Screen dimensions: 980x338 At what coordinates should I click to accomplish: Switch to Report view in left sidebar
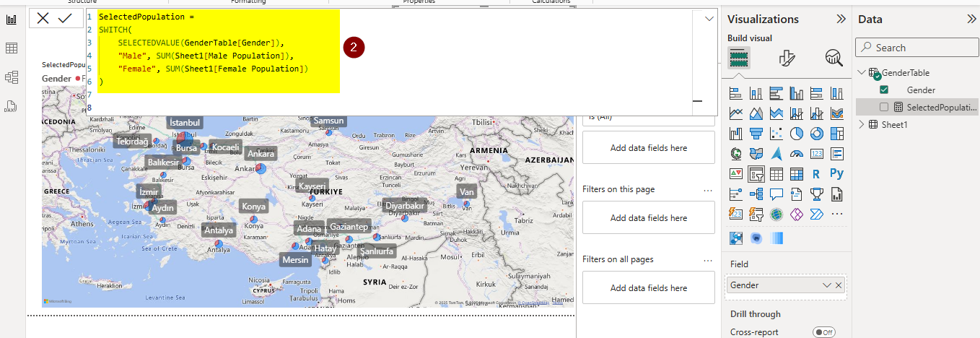tap(11, 19)
